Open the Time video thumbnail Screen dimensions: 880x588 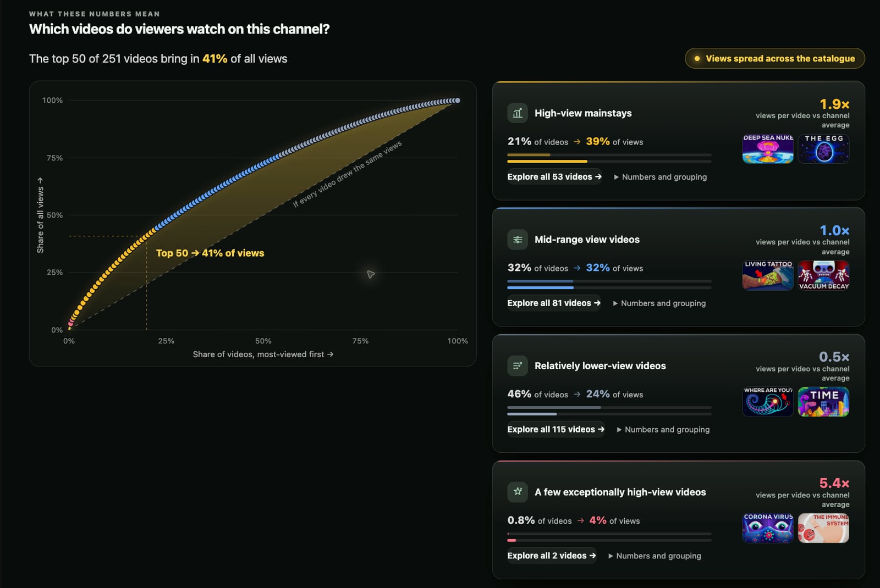[823, 402]
